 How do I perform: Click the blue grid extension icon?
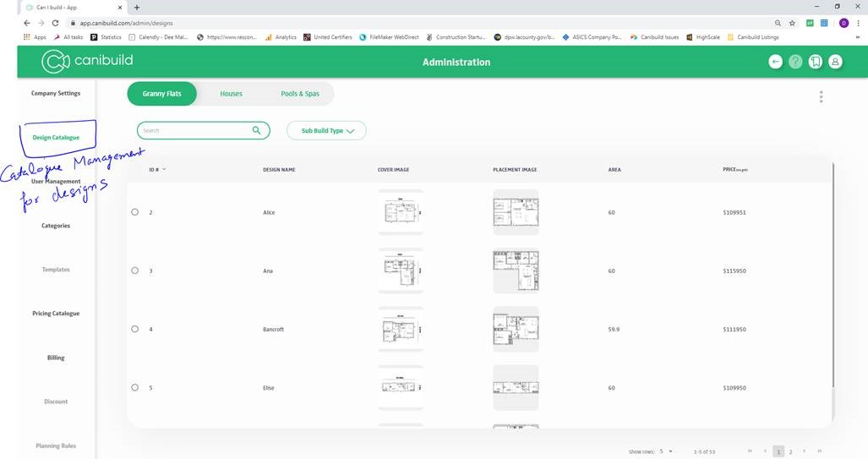pos(824,24)
